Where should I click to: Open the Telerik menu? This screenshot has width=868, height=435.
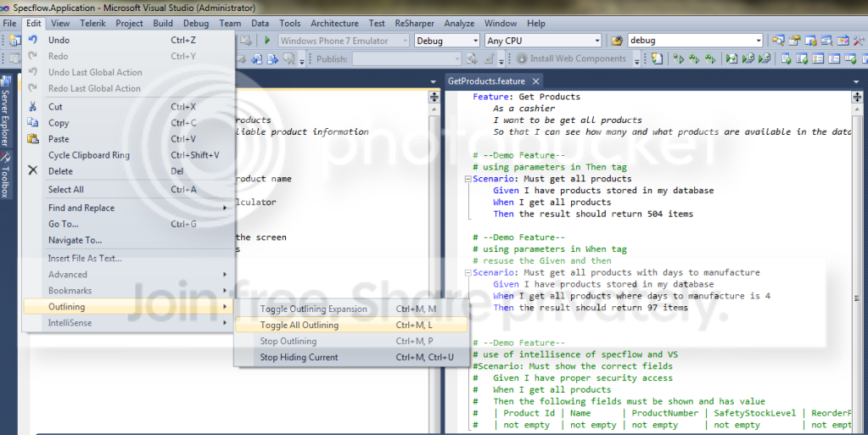pyautogui.click(x=92, y=23)
